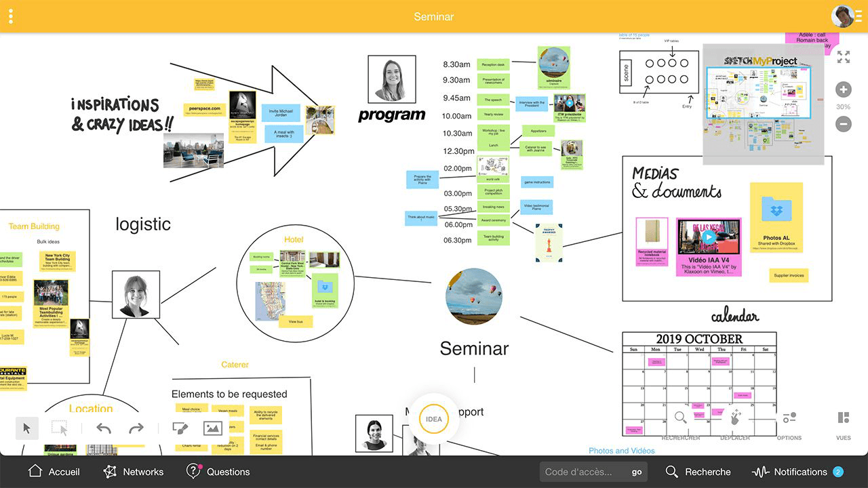This screenshot has width=868, height=488.
Task: Open the hamburger menu next to avatar
Action: click(x=860, y=16)
